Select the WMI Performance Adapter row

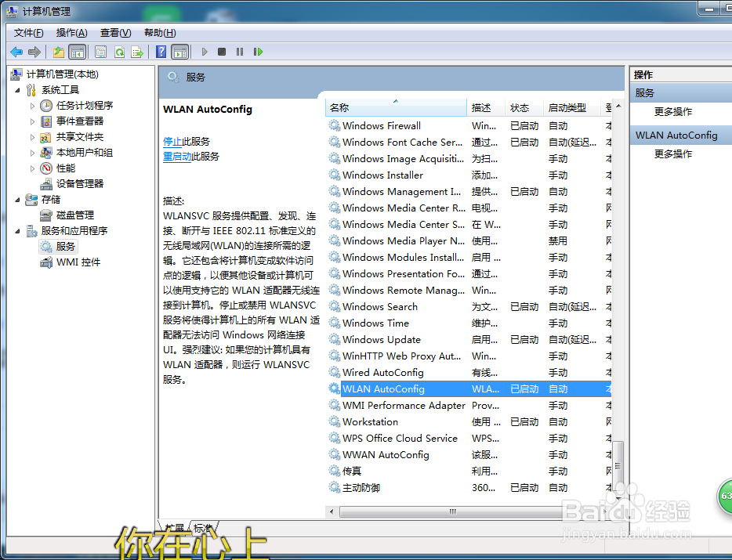pos(469,405)
